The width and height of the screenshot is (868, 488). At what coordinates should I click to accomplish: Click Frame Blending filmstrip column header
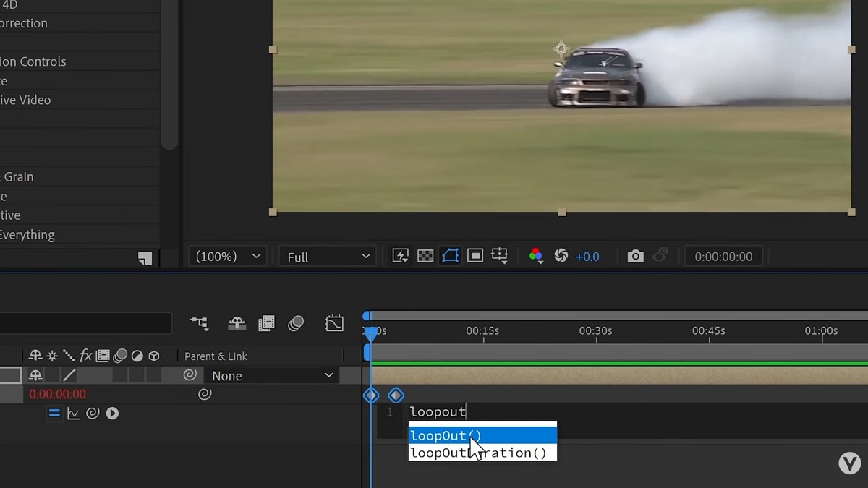pos(103,356)
